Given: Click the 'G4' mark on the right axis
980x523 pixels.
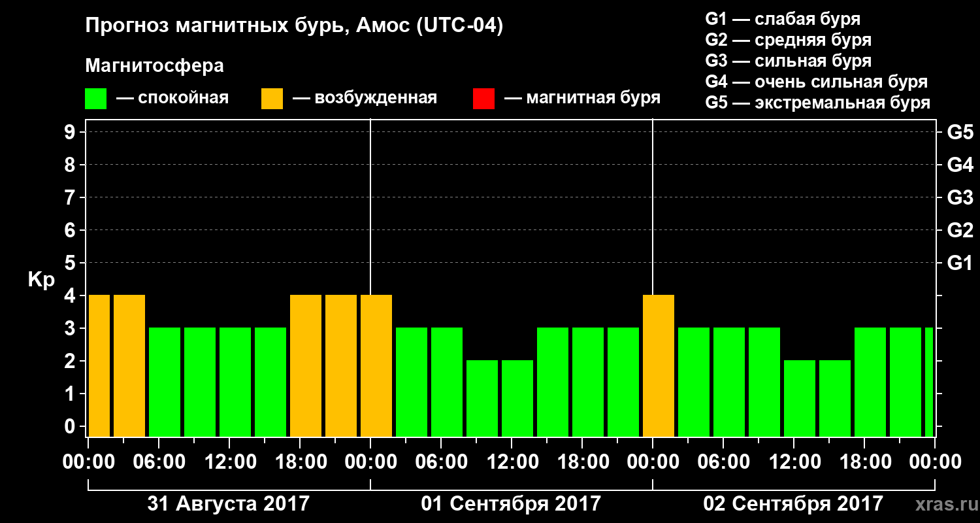Looking at the screenshot, I should pyautogui.click(x=960, y=165).
